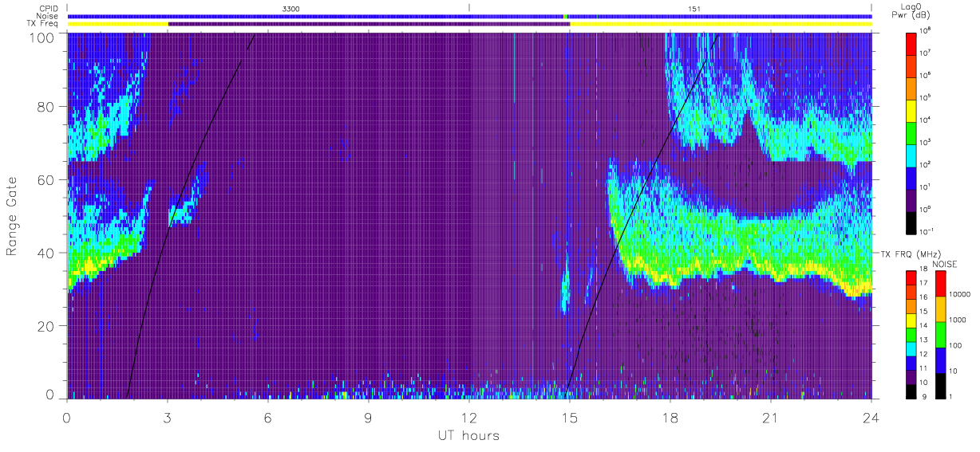The width and height of the screenshot is (980, 452).
Task: Select the CPID label in the header
Action: point(49,9)
